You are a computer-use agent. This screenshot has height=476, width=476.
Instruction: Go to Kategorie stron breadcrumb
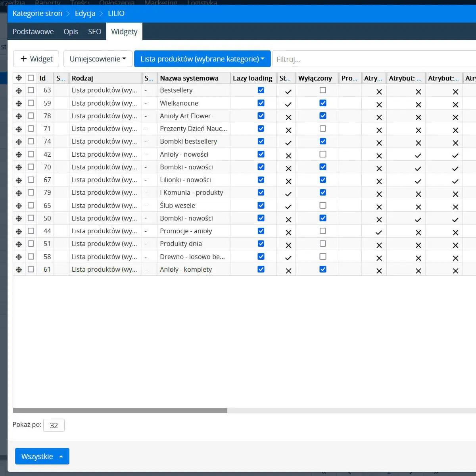point(37,13)
